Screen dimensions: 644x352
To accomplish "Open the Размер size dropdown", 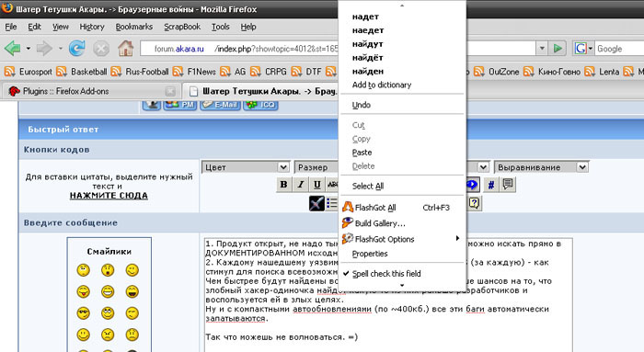I will click(x=316, y=167).
